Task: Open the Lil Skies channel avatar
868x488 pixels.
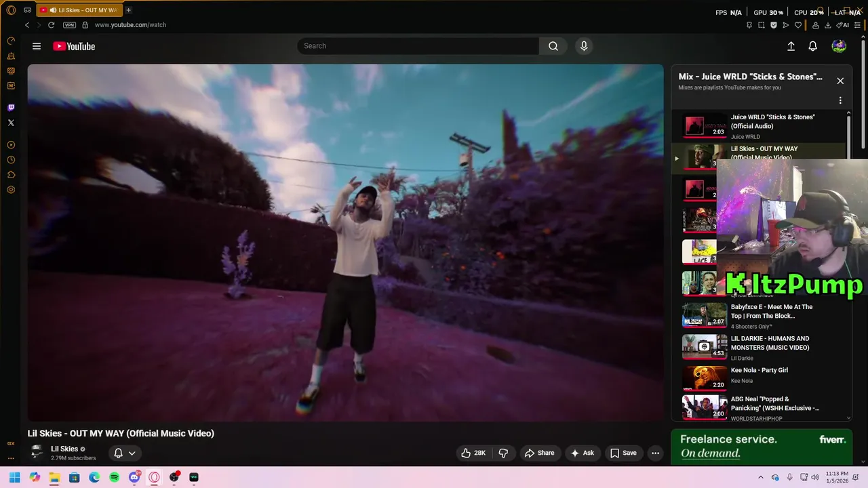Action: tap(37, 452)
